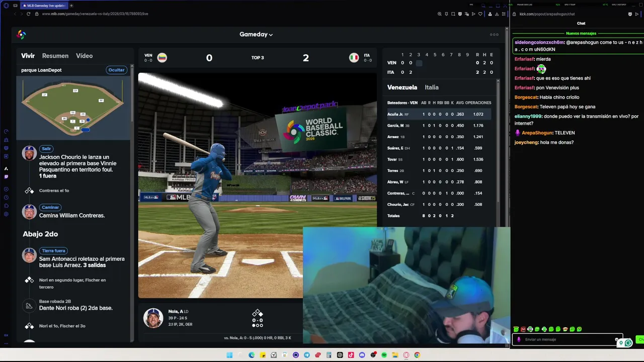Click the Enviar un mensaje chat input

pos(568,339)
